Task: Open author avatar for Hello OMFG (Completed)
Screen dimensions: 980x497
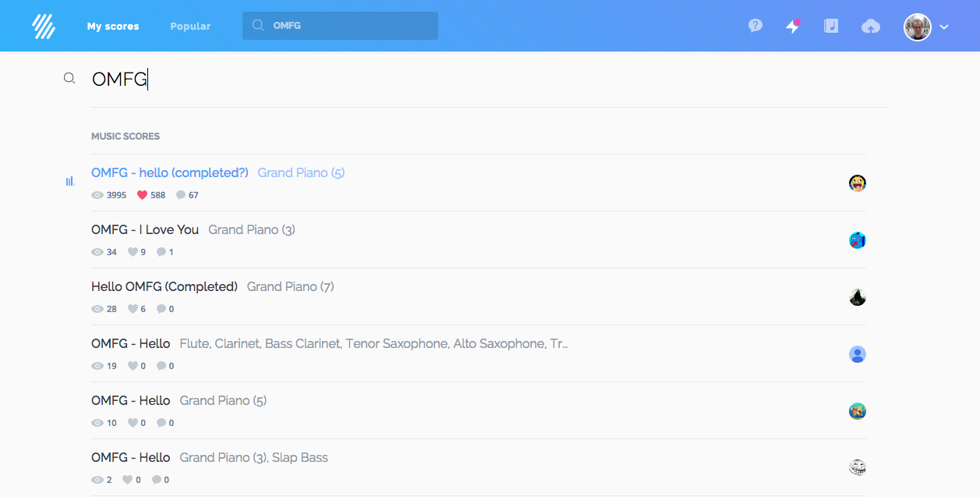Action: [858, 297]
